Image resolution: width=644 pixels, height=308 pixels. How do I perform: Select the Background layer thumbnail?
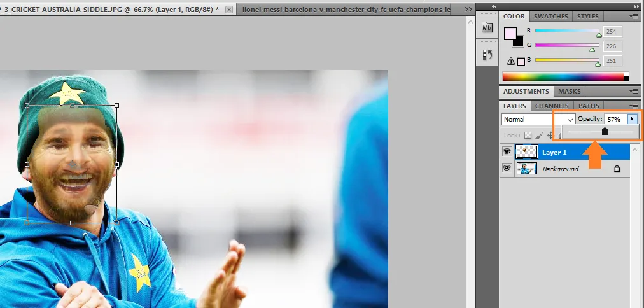[527, 169]
